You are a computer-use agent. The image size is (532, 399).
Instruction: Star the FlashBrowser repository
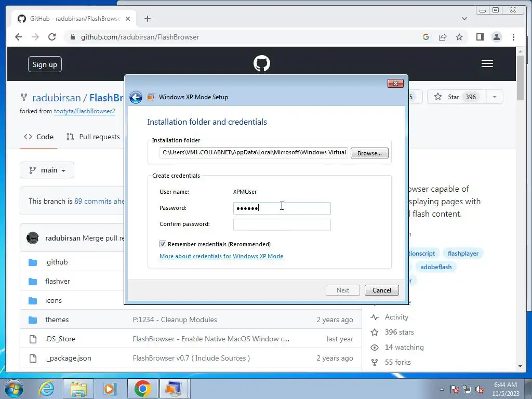tap(456, 97)
